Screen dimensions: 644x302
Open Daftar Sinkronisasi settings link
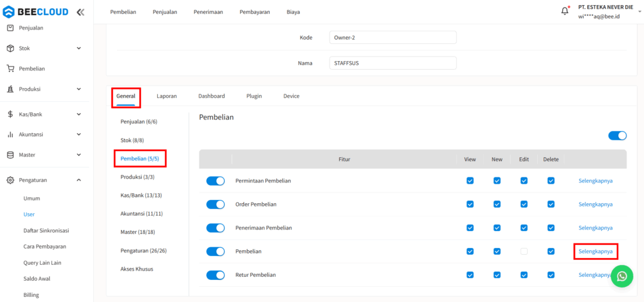pyautogui.click(x=45, y=230)
